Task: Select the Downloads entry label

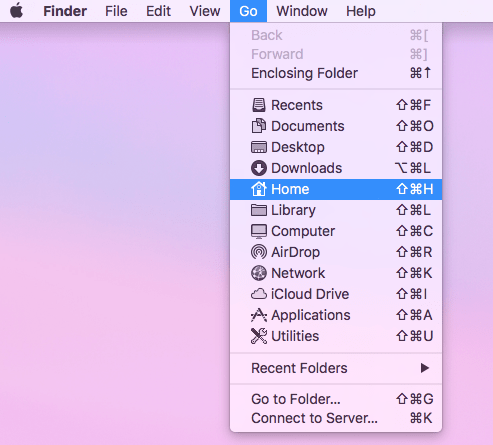Action: pos(307,168)
